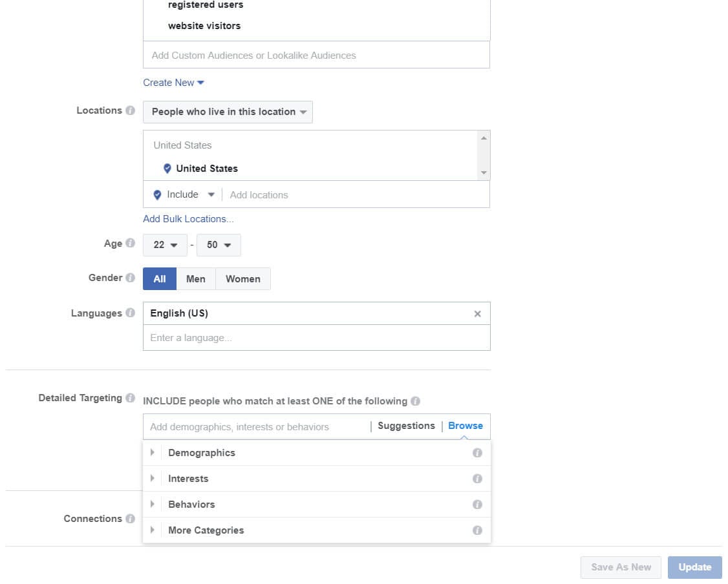Select All genders

tap(160, 279)
